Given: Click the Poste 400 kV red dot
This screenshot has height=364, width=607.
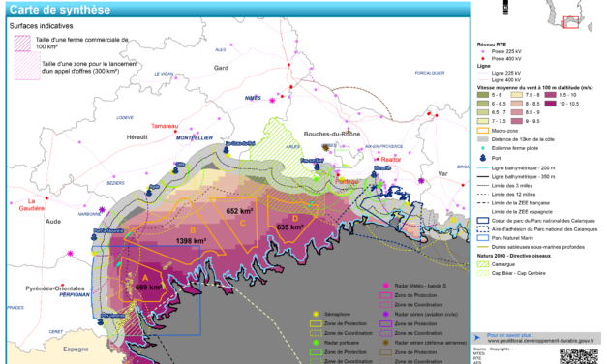Looking at the screenshot, I should click(x=483, y=59).
